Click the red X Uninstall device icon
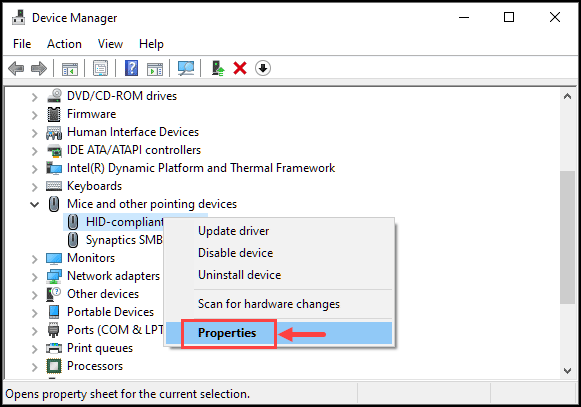 tap(240, 69)
